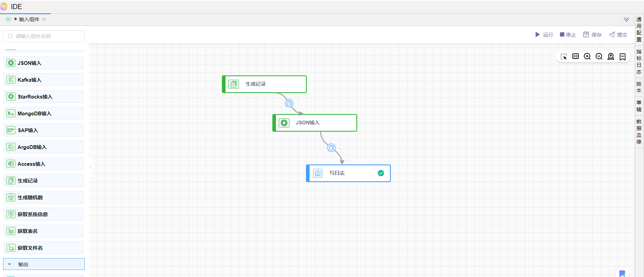Collapse the 输出 component category

click(x=10, y=265)
